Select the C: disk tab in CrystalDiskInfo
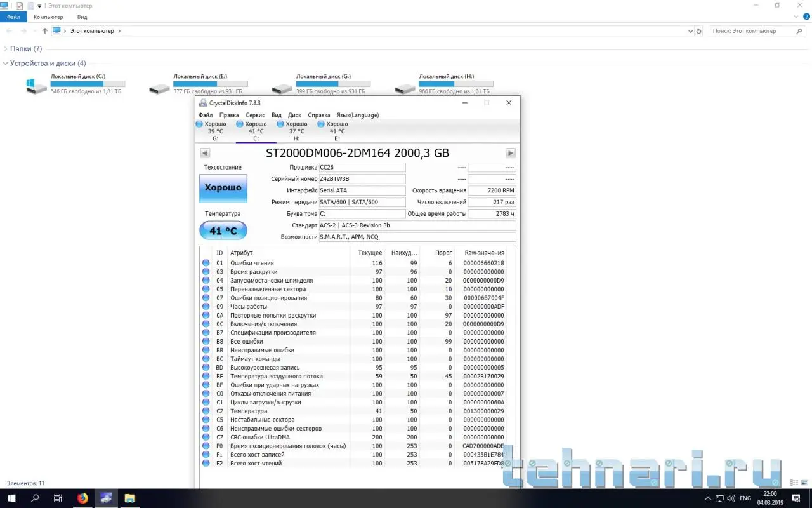This screenshot has width=812, height=508. (x=256, y=131)
